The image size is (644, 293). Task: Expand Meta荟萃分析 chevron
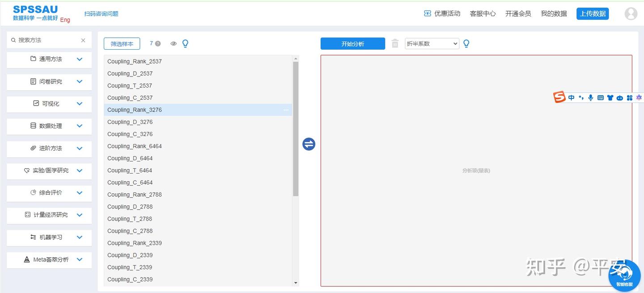tap(80, 259)
